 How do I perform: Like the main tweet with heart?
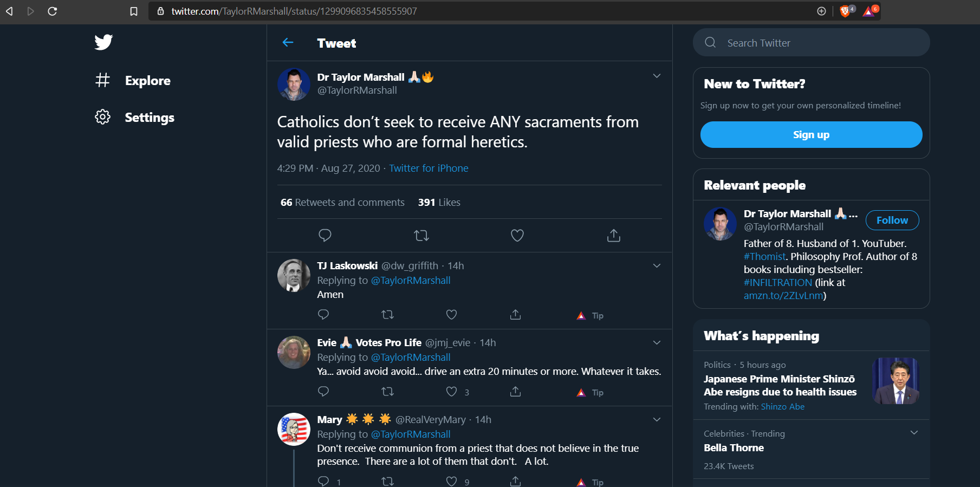(517, 235)
